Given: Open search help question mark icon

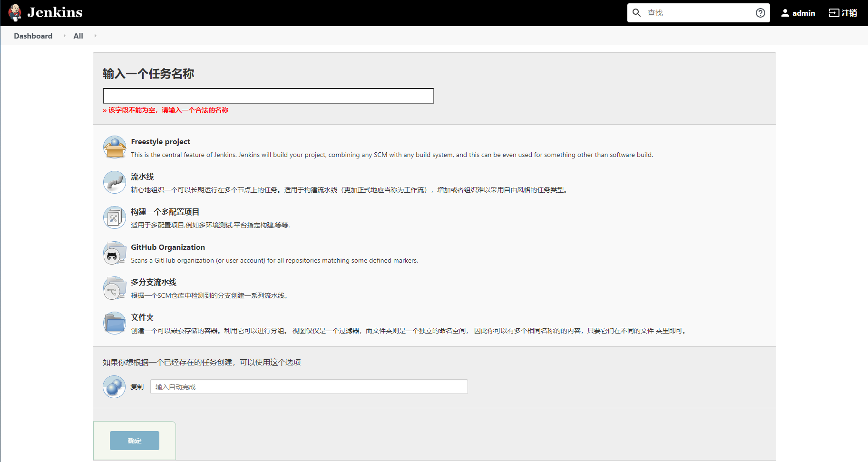Looking at the screenshot, I should pyautogui.click(x=761, y=13).
